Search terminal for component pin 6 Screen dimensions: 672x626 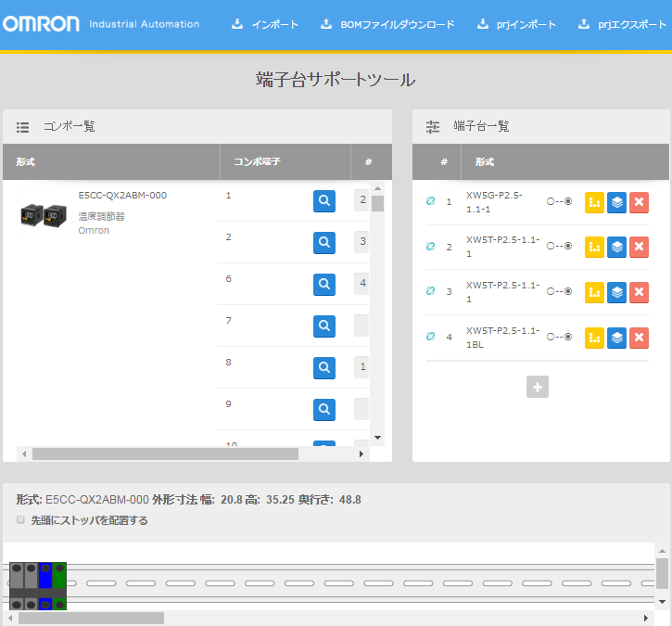point(324,285)
